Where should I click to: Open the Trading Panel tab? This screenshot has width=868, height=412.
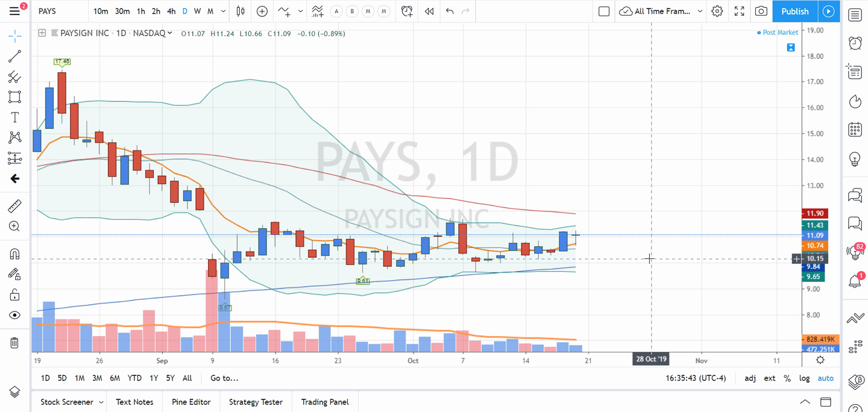325,402
